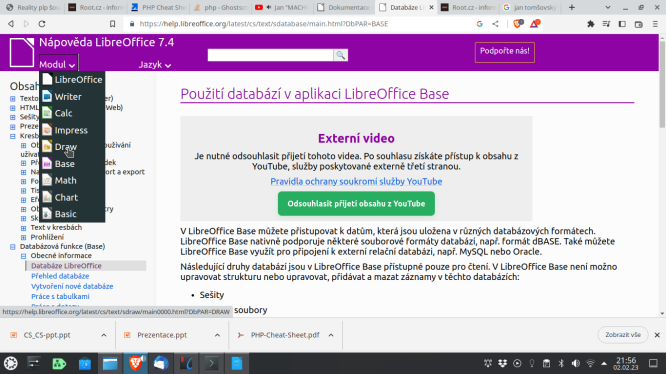The height and width of the screenshot is (374, 666).
Task: Bookmark this page icon
Action: [x=112, y=24]
